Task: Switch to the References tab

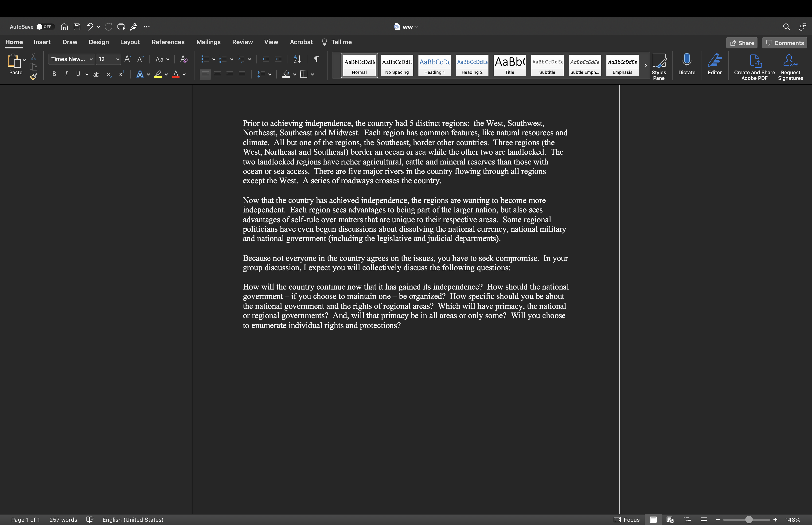Action: [168, 42]
